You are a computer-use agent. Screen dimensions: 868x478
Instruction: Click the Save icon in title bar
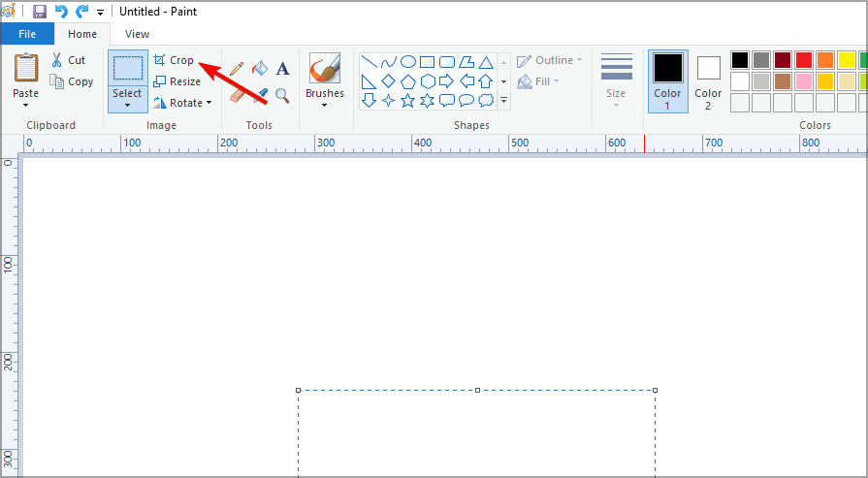(40, 12)
